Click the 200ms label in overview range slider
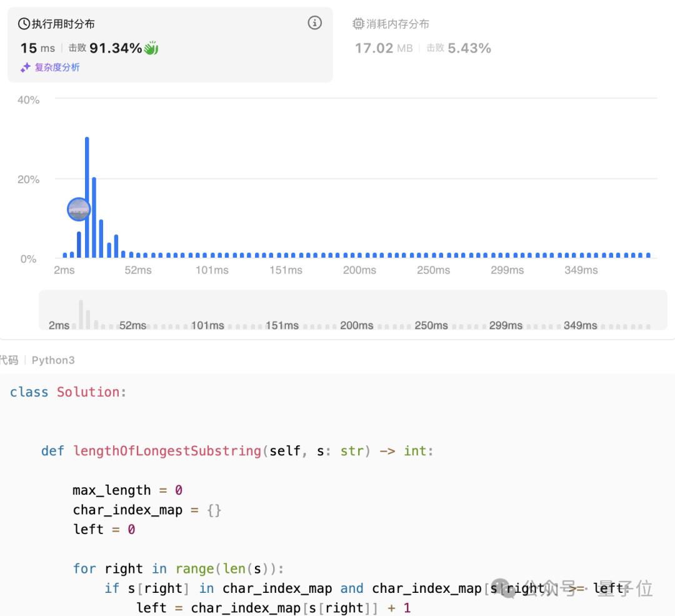The width and height of the screenshot is (675, 616). click(356, 325)
